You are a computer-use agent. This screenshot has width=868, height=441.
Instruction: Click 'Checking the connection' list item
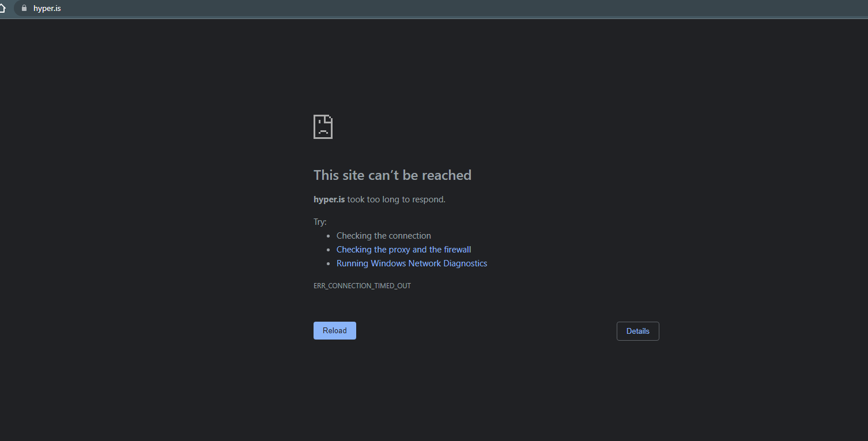pos(383,235)
